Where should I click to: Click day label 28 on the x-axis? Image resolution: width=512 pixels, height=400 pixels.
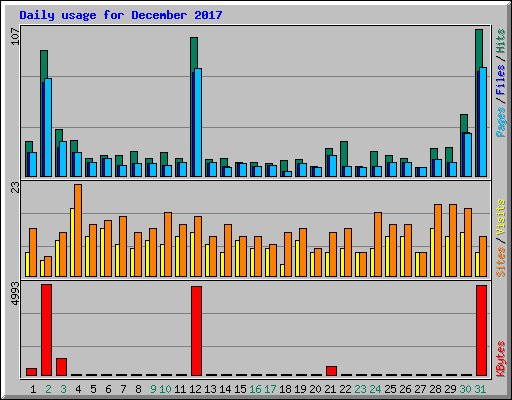pyautogui.click(x=435, y=389)
